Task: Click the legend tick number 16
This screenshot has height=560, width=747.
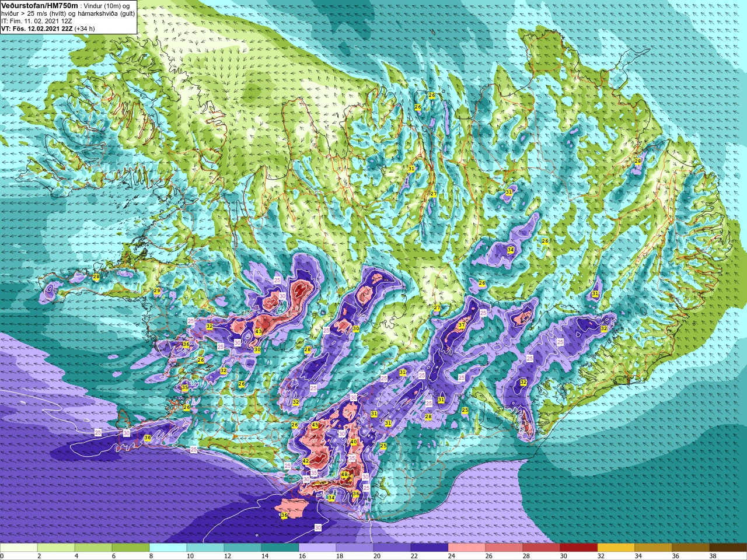Action: click(302, 556)
